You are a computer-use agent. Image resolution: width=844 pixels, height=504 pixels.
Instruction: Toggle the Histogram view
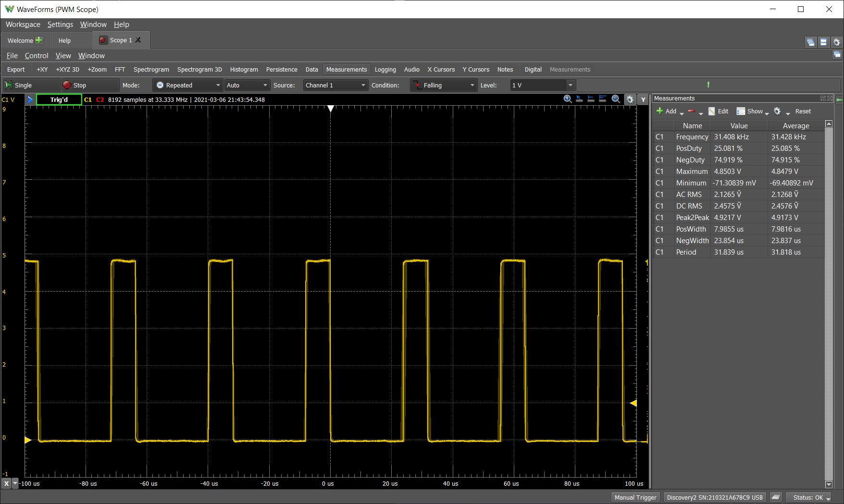[244, 70]
